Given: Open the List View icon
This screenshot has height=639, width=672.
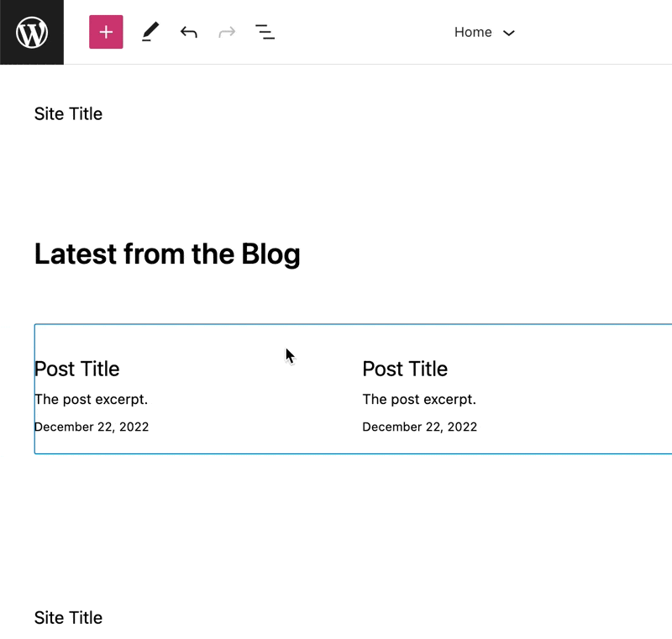Looking at the screenshot, I should click(x=265, y=32).
